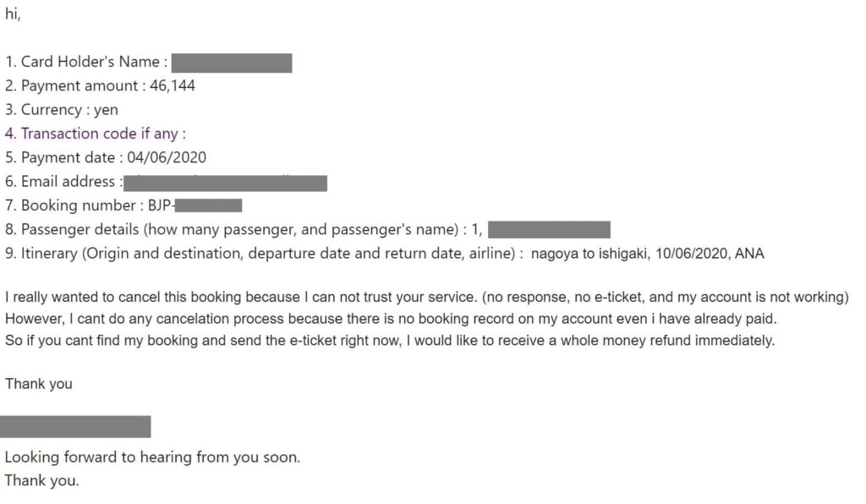Click the Payment date 04/06/2020 line

pyautogui.click(x=106, y=157)
